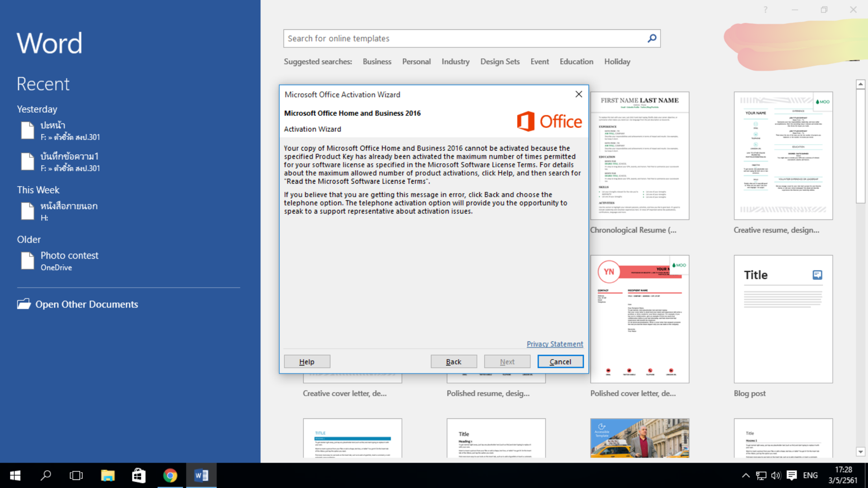Open the Photo contest document from OneDrive
The width and height of the screenshot is (868, 488).
(128, 261)
